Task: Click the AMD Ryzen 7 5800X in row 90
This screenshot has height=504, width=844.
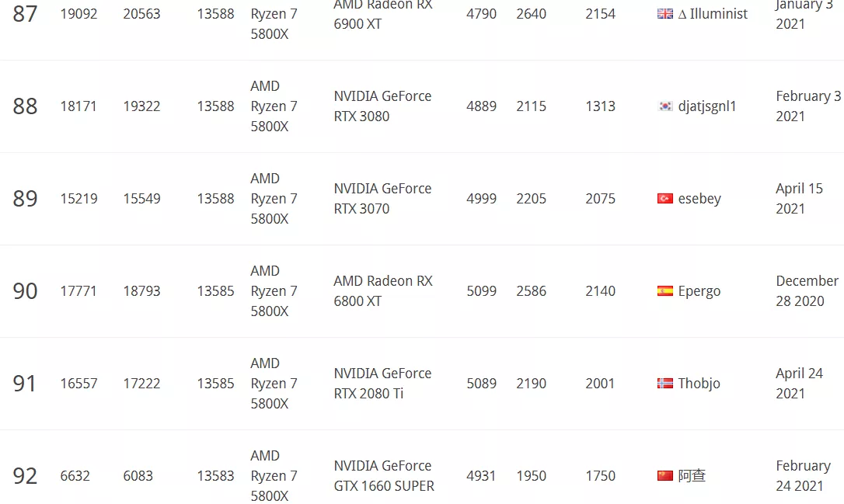Action: pos(274,291)
